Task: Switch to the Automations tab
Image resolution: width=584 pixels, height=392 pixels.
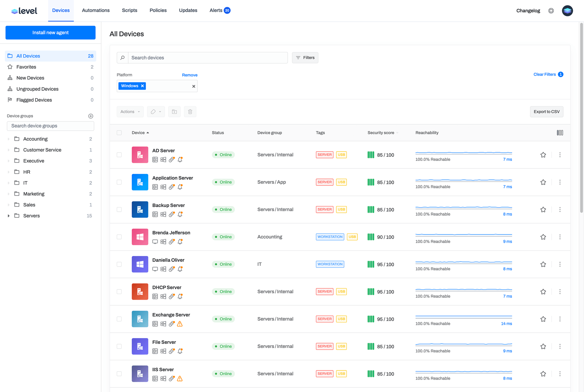Action: (95, 11)
